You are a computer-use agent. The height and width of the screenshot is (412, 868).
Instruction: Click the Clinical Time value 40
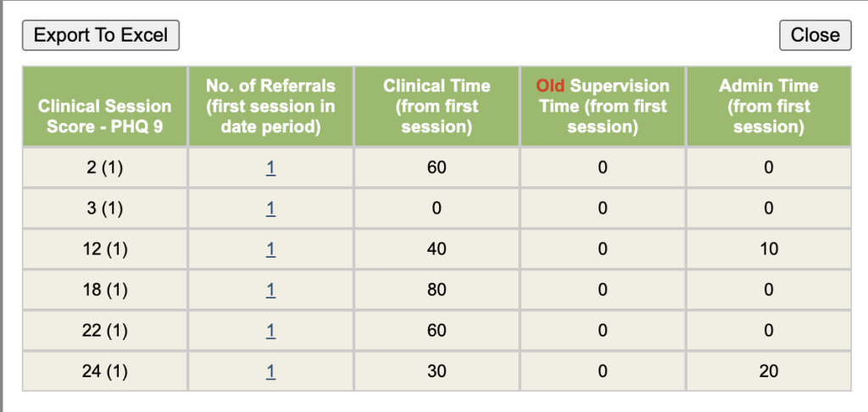[x=437, y=249]
